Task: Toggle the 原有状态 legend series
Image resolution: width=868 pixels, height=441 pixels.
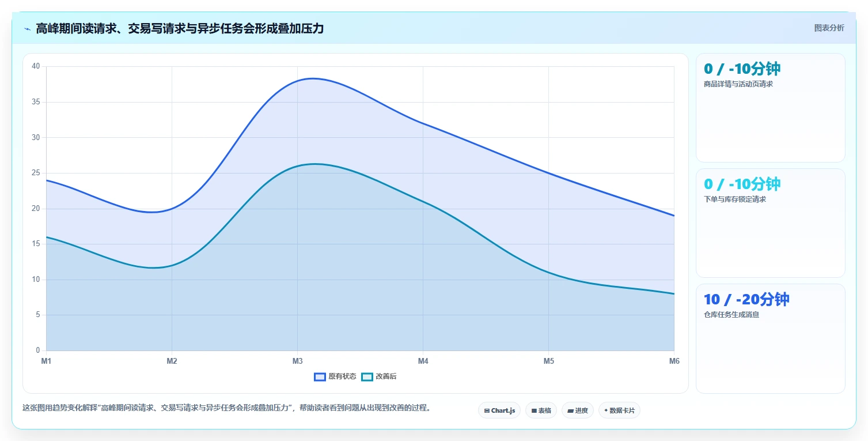Action: click(x=335, y=376)
